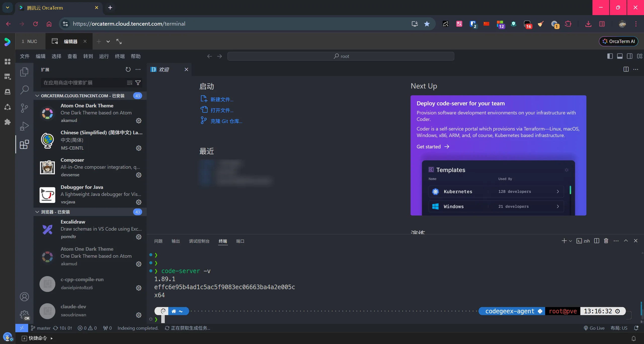644x344 pixels.
Task: Maximize the panel size with chevron up
Action: pyautogui.click(x=626, y=241)
